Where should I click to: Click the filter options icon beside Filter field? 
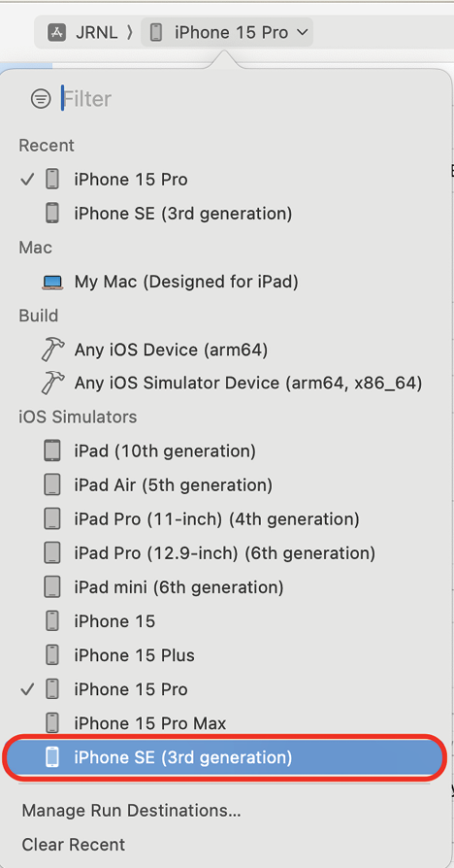click(41, 99)
